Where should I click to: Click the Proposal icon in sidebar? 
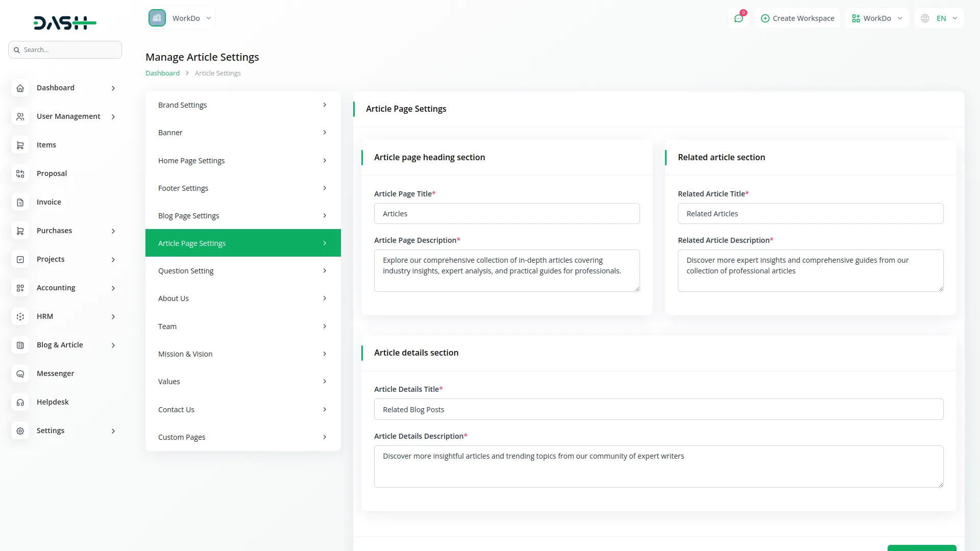click(20, 174)
